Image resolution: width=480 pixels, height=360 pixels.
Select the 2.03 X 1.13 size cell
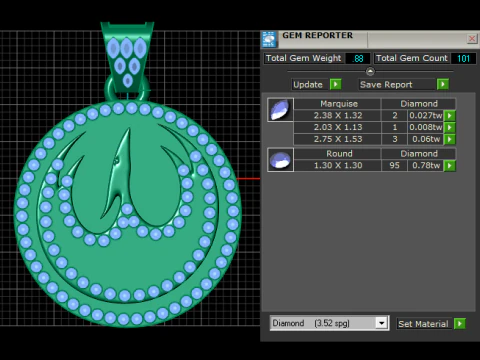click(x=337, y=127)
